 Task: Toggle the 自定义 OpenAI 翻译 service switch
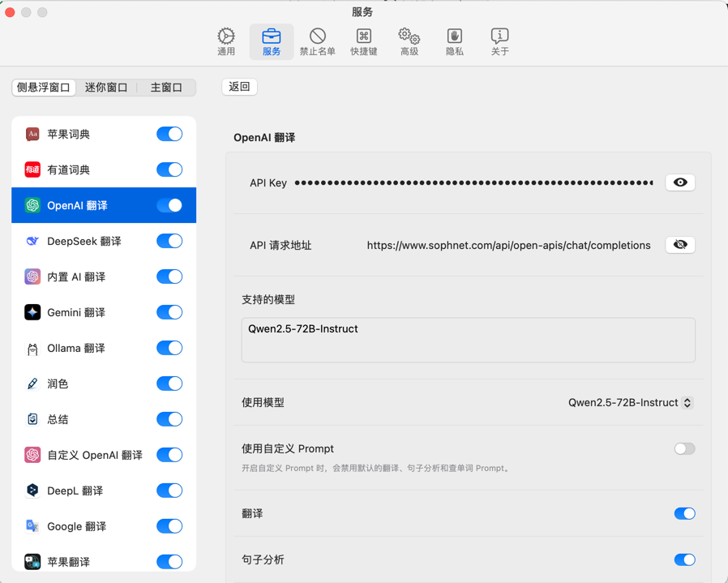tap(169, 455)
